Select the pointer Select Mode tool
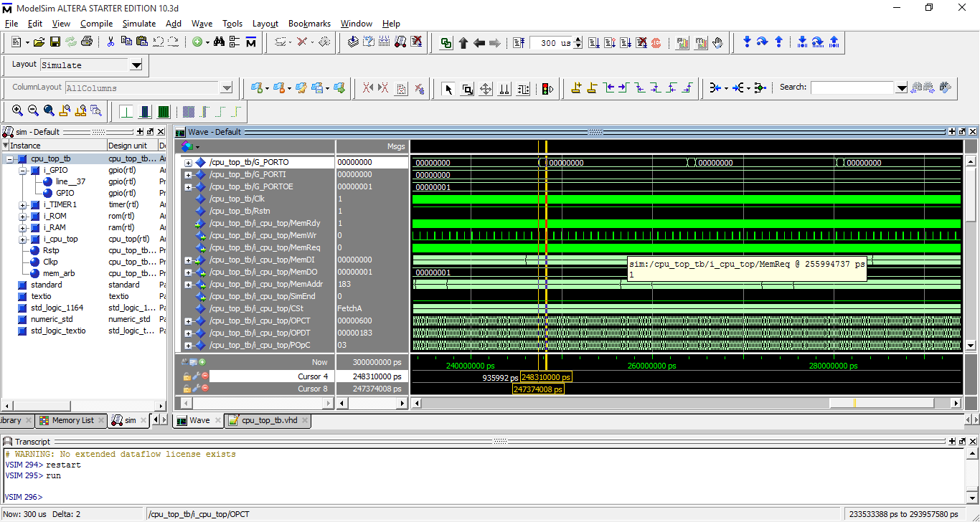The height and width of the screenshot is (522, 980). point(448,88)
